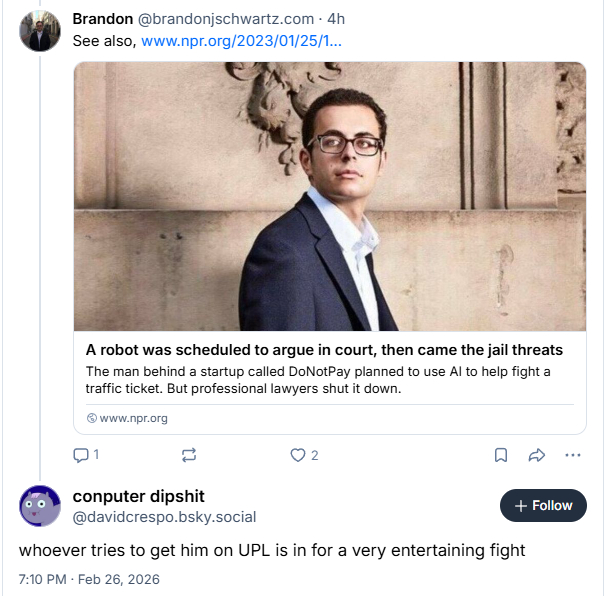Reply to Brandon's post via comment icon
Image resolution: width=605 pixels, height=596 pixels.
[81, 455]
